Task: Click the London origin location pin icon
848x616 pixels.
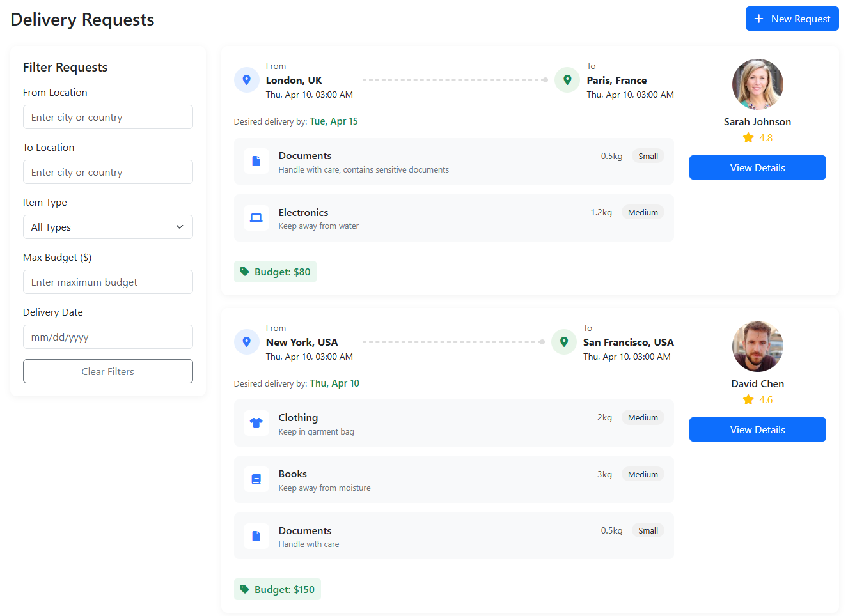Action: 247,81
